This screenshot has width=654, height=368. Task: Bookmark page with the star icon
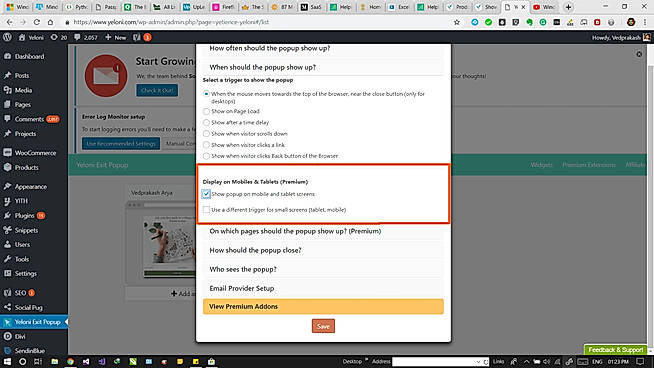pos(457,22)
